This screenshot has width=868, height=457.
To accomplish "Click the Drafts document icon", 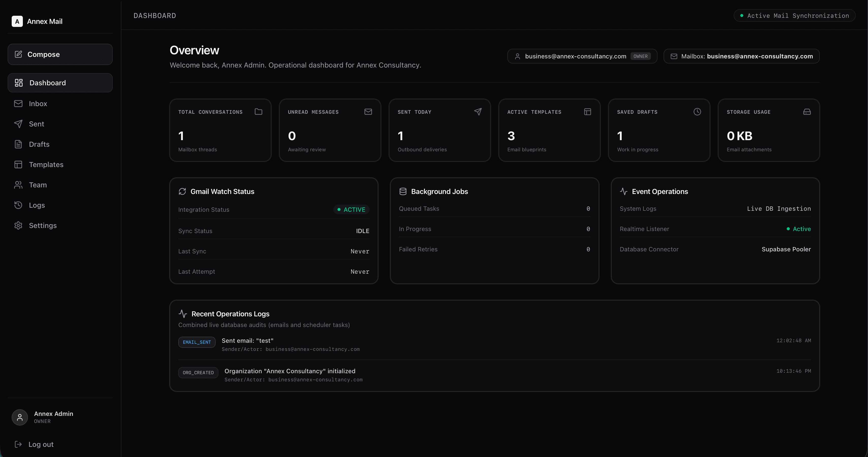I will [x=18, y=144].
